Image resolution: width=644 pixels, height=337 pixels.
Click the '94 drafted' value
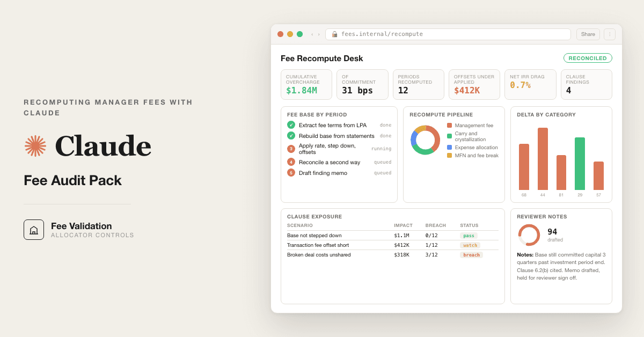click(555, 235)
